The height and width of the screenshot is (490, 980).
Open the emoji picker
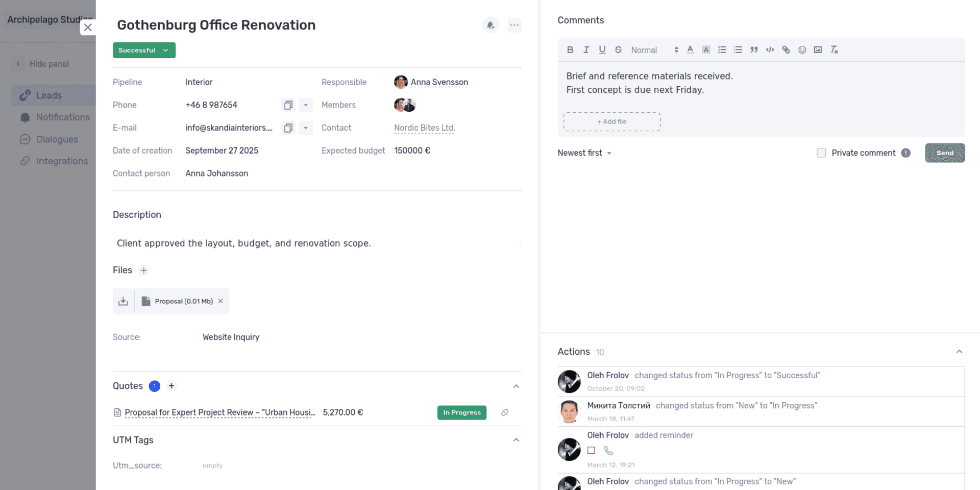tap(802, 50)
